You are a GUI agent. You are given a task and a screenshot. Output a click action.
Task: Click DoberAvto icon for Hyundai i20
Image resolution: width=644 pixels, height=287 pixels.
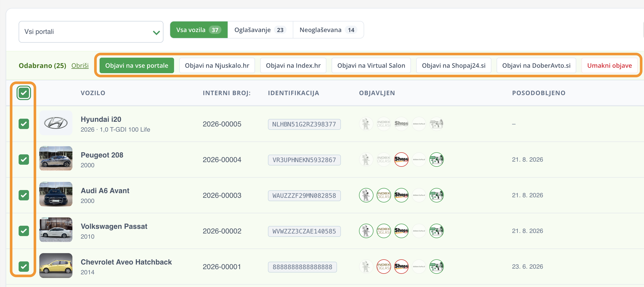[419, 124]
